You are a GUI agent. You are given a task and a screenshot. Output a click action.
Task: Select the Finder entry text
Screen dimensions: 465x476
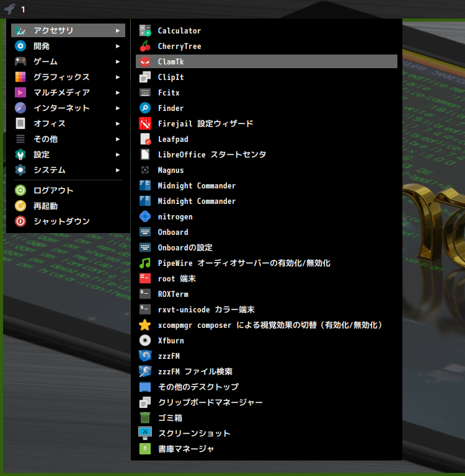(170, 108)
